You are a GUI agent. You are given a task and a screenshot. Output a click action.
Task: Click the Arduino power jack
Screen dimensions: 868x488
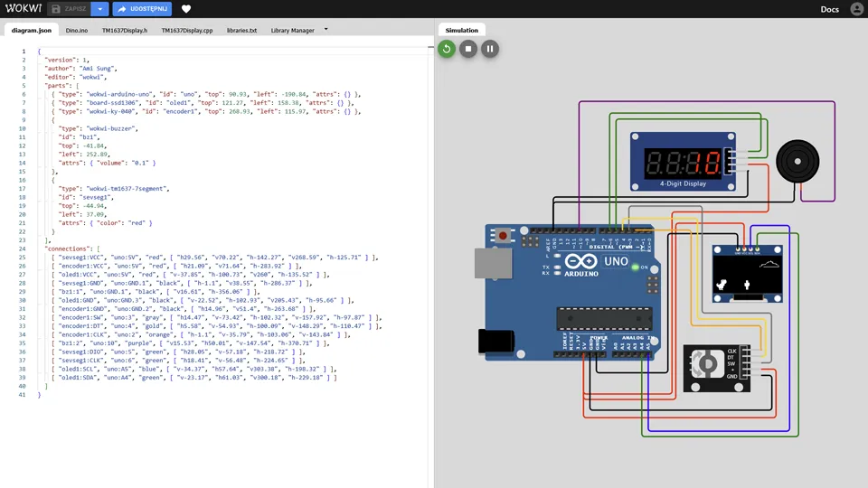496,341
